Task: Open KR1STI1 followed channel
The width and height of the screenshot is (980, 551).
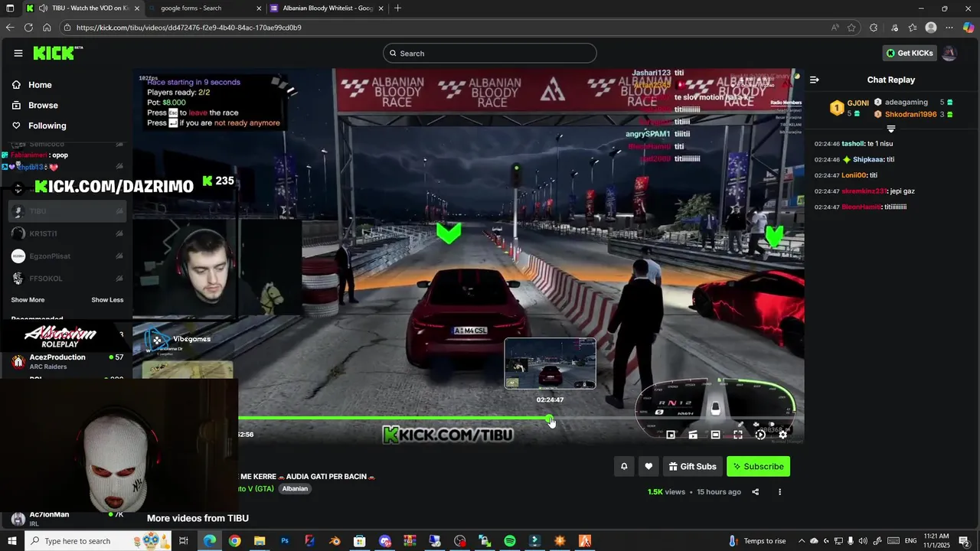Action: (x=67, y=233)
